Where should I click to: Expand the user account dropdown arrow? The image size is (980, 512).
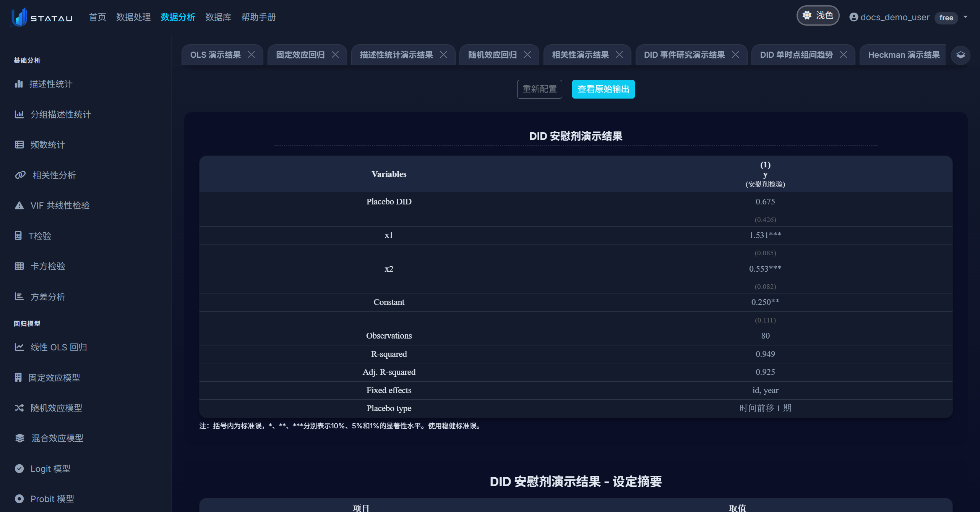[965, 17]
